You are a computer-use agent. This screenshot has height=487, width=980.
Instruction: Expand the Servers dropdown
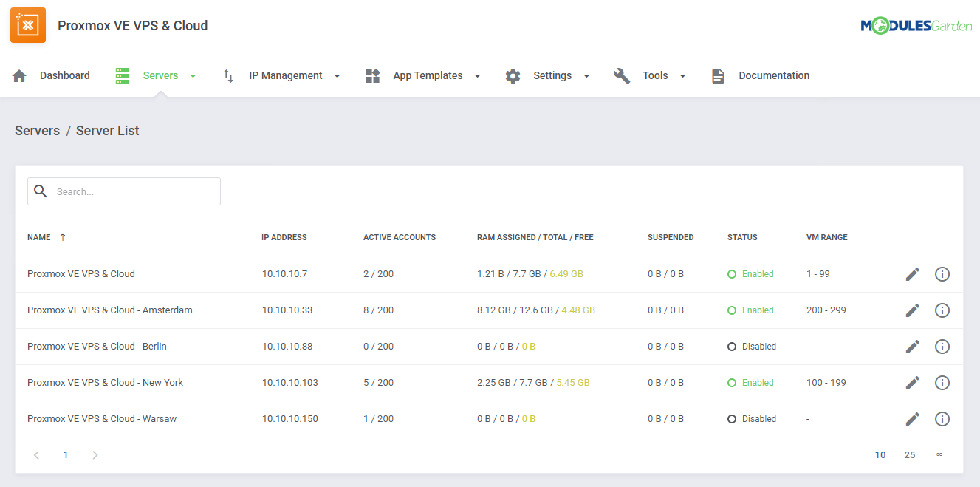tap(193, 75)
